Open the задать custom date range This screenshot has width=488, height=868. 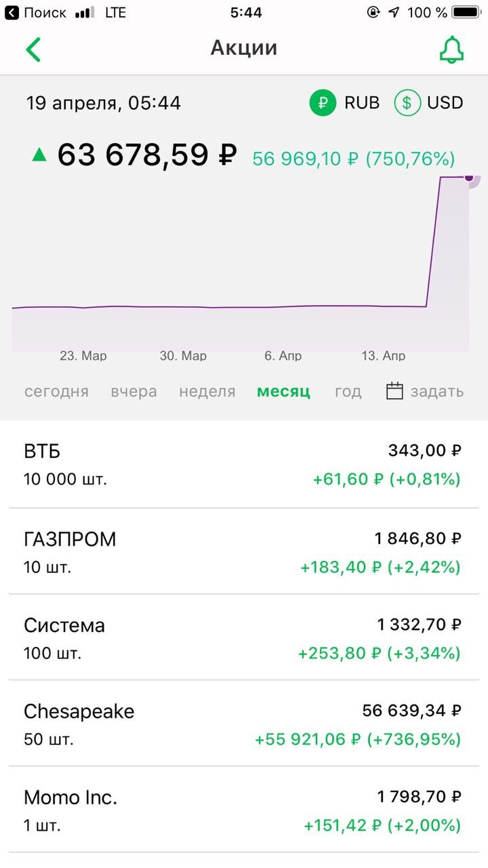pyautogui.click(x=436, y=391)
